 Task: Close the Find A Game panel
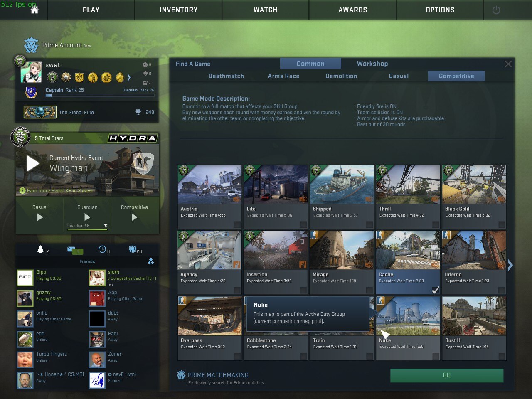click(x=508, y=64)
